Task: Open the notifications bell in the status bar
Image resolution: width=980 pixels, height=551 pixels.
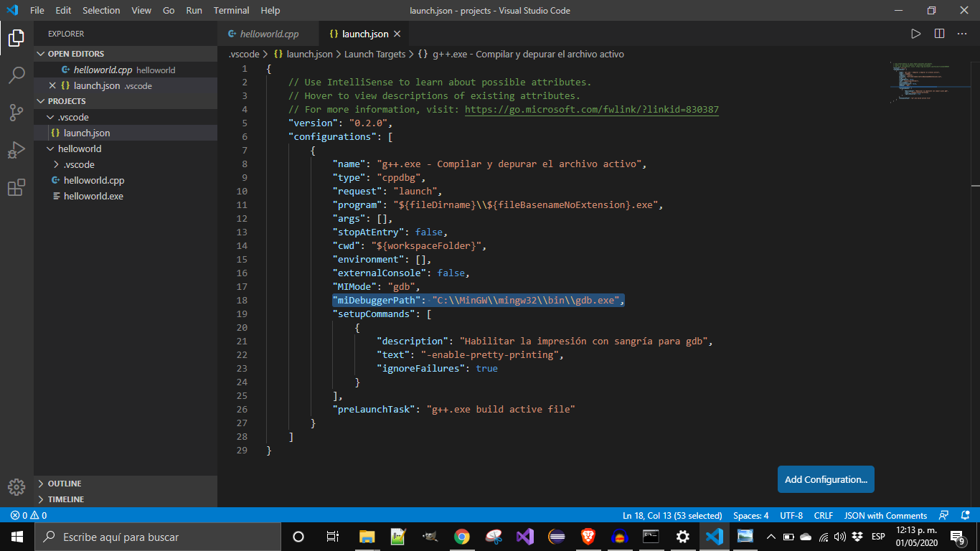Action: coord(965,515)
